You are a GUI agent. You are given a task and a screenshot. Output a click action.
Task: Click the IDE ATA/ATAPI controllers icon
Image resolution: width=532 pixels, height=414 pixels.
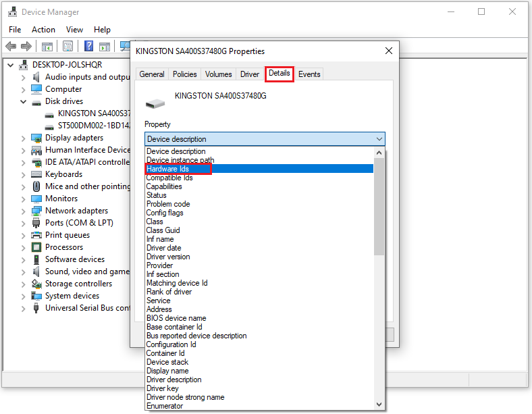tap(36, 162)
